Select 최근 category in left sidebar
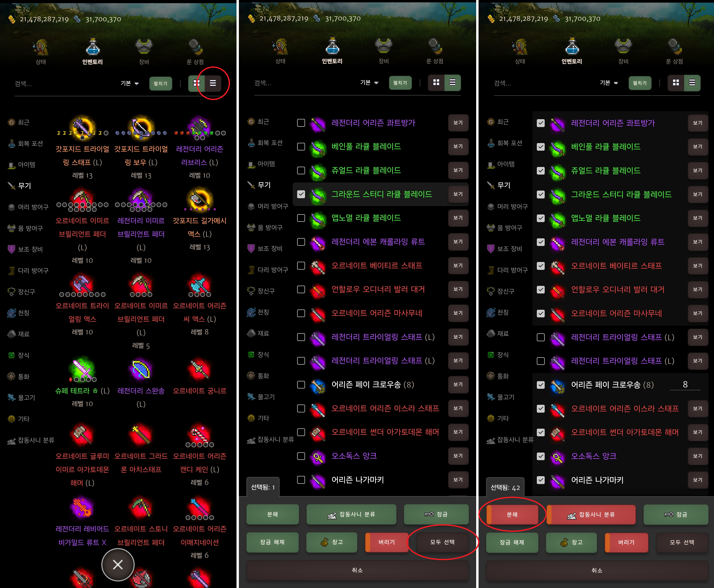 coord(19,122)
